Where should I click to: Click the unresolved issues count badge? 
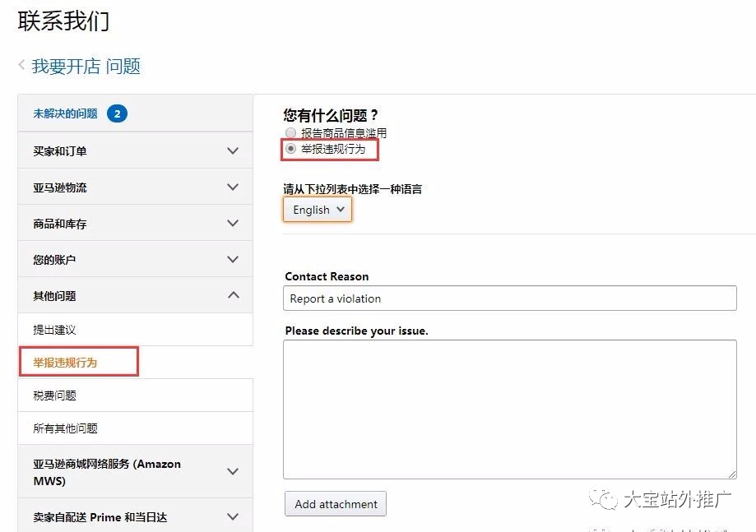pyautogui.click(x=117, y=113)
